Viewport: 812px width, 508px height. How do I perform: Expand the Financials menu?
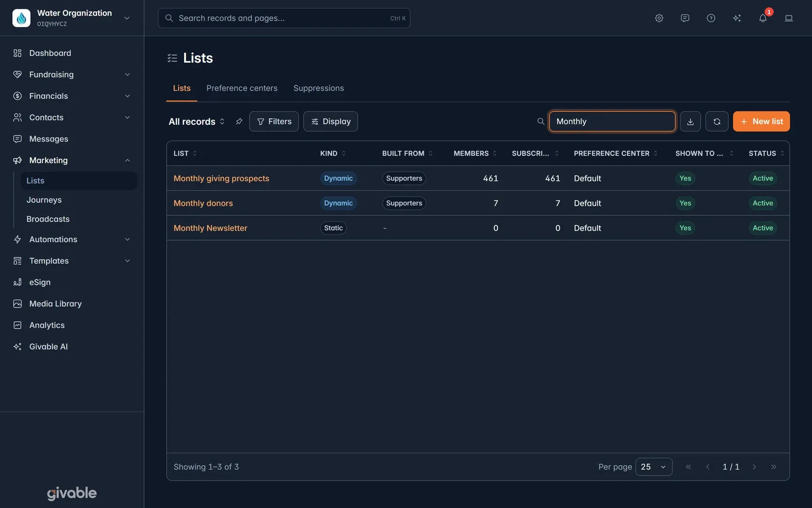(x=72, y=96)
